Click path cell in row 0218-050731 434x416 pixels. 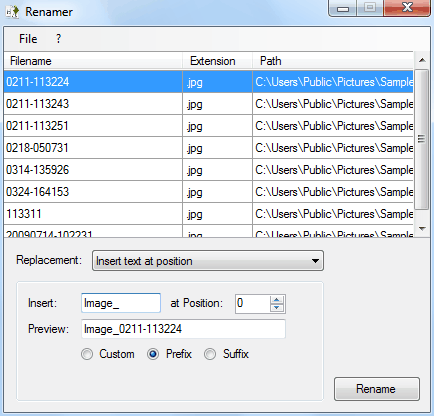point(333,148)
